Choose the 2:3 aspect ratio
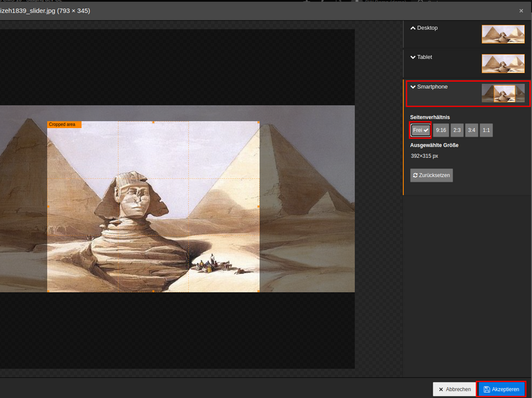The image size is (532, 398). click(457, 130)
